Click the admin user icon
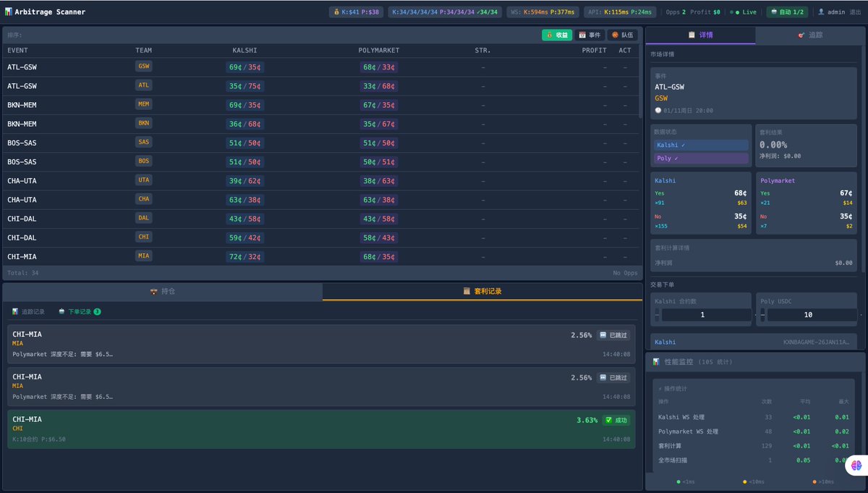Viewport: 868px width, 493px height. pos(821,12)
